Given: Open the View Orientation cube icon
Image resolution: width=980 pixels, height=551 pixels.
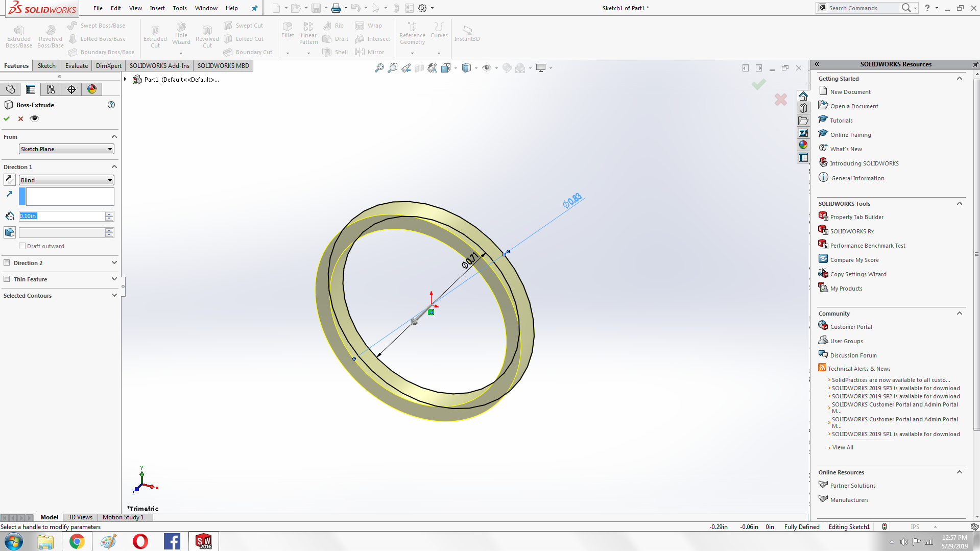Looking at the screenshot, I should (446, 68).
